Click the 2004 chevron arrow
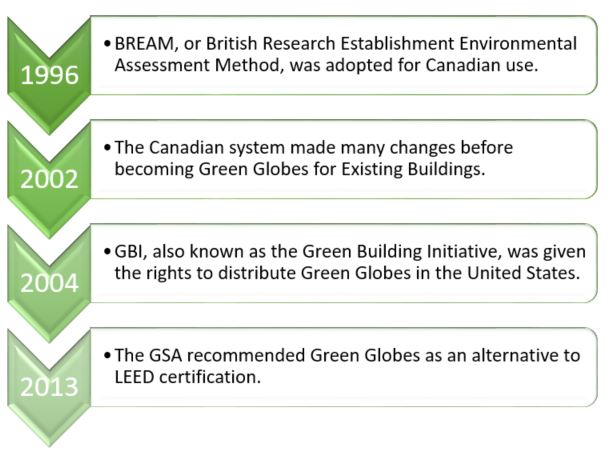The width and height of the screenshot is (614, 455). click(49, 283)
